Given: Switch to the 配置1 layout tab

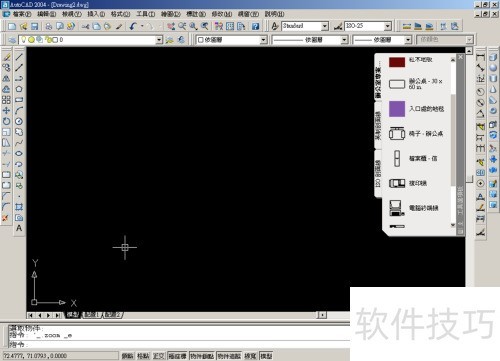Looking at the screenshot, I should click(x=92, y=314).
